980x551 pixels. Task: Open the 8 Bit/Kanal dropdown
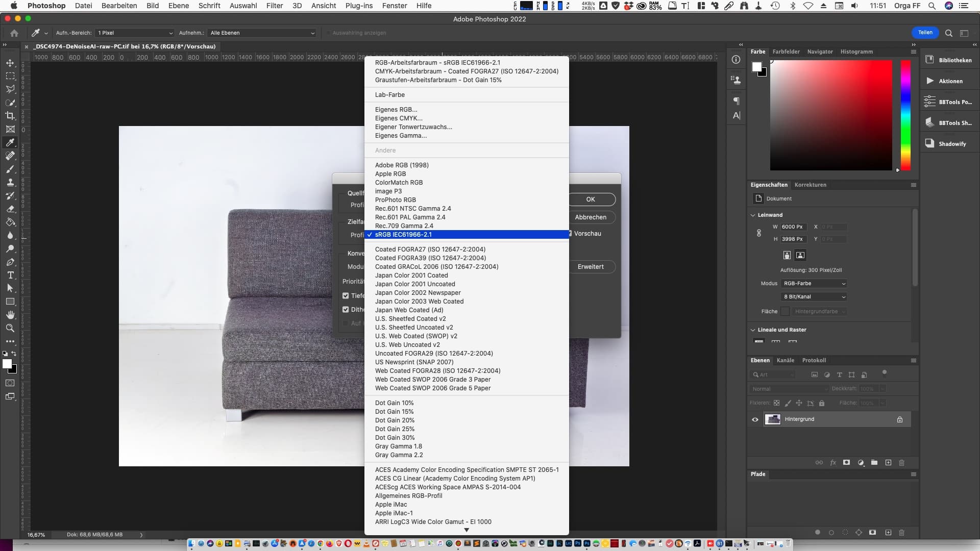point(814,296)
